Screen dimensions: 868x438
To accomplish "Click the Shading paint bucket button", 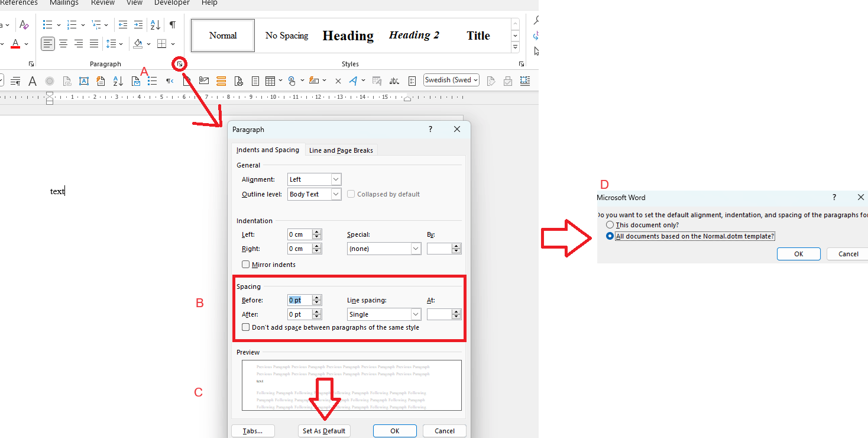I will click(138, 44).
